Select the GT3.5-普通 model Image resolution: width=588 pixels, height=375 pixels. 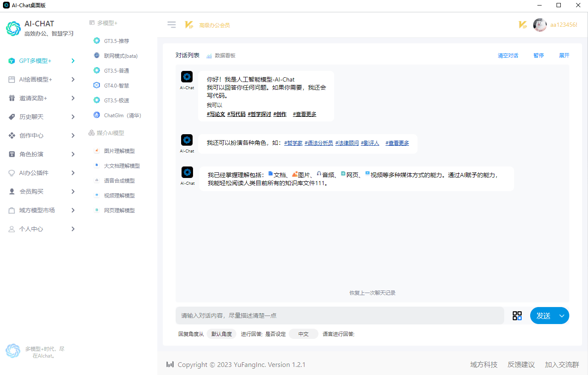pyautogui.click(x=116, y=70)
